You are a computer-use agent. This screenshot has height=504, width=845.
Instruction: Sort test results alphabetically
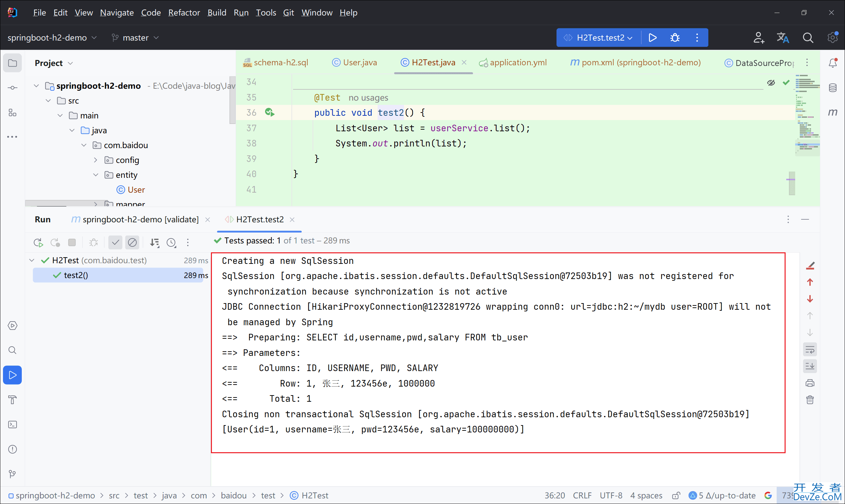tap(154, 242)
